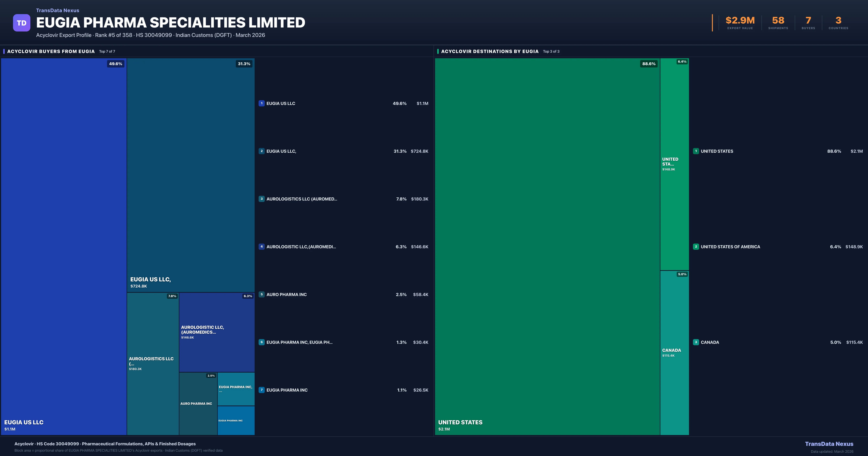Click the purple TD logo icon
Viewport: 868px width, 456px height.
click(22, 23)
